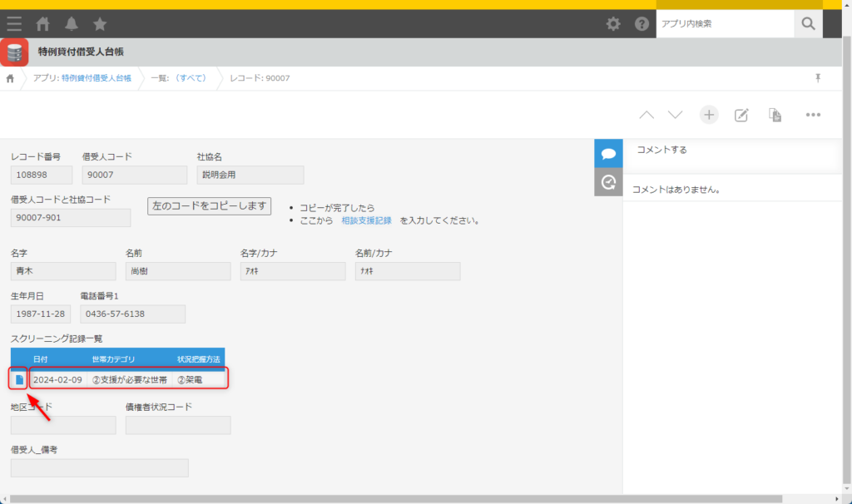Add a new record with plus icon
The image size is (852, 504).
click(x=708, y=115)
